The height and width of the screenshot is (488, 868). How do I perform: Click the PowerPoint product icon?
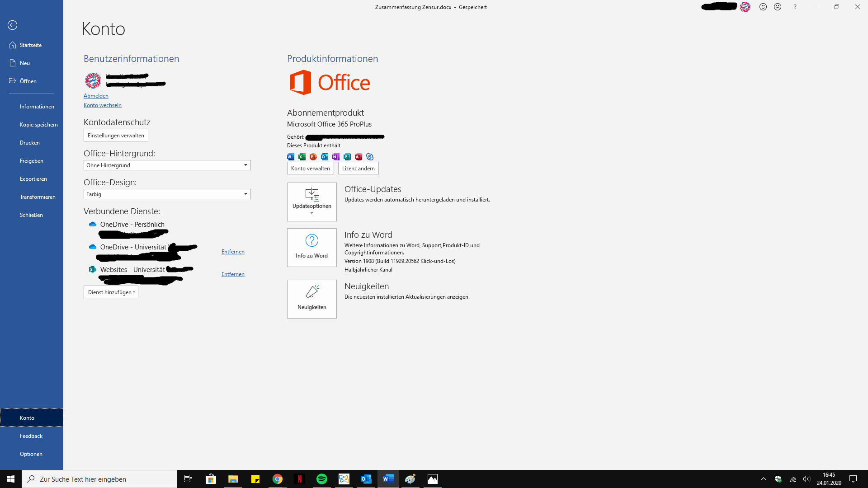(x=313, y=157)
